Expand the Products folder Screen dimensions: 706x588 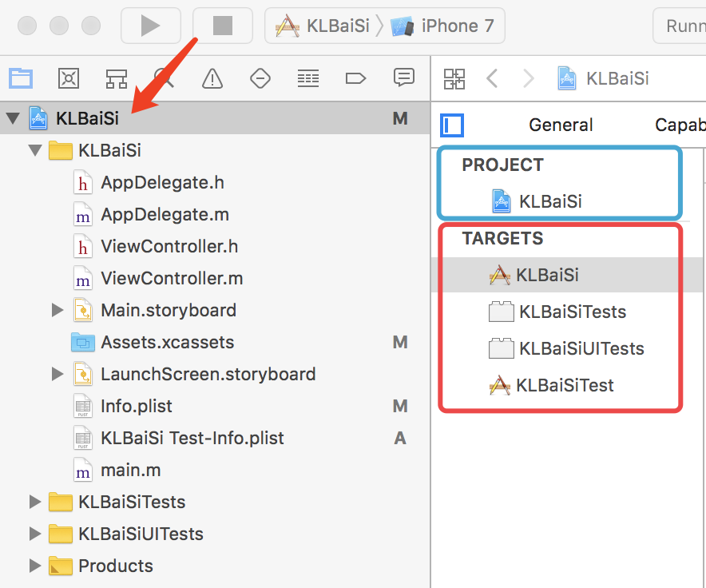pyautogui.click(x=34, y=566)
